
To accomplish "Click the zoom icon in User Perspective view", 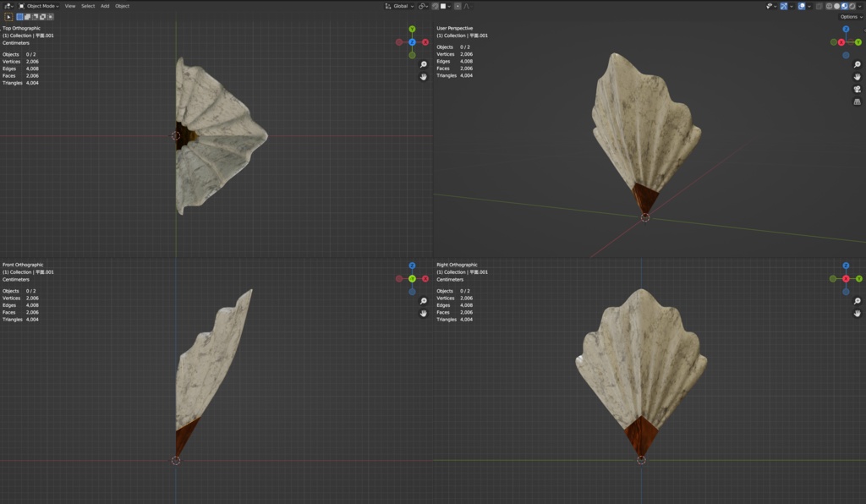I will pyautogui.click(x=858, y=64).
